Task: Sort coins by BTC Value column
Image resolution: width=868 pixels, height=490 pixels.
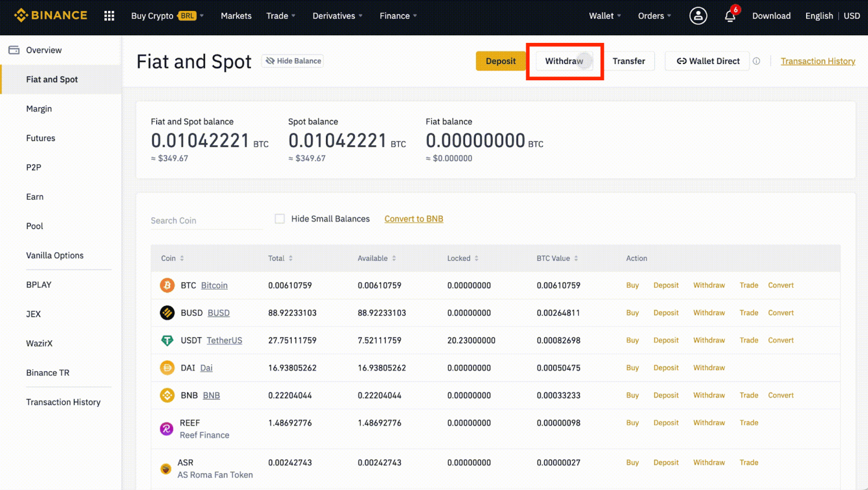Action: tap(576, 258)
